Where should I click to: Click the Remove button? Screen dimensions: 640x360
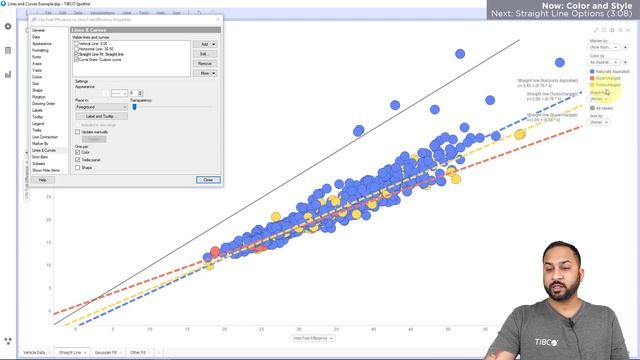(x=205, y=64)
